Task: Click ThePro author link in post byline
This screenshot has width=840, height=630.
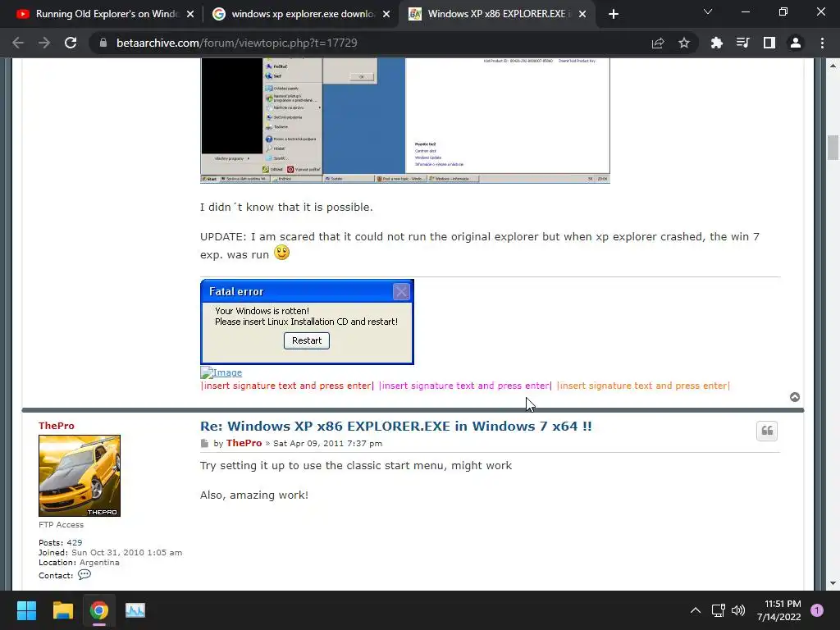Action: click(244, 443)
